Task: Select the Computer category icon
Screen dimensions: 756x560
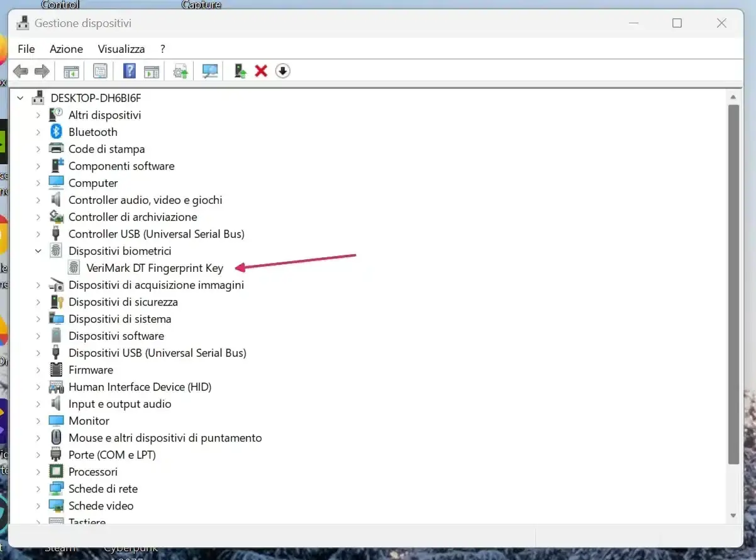Action: 57,182
